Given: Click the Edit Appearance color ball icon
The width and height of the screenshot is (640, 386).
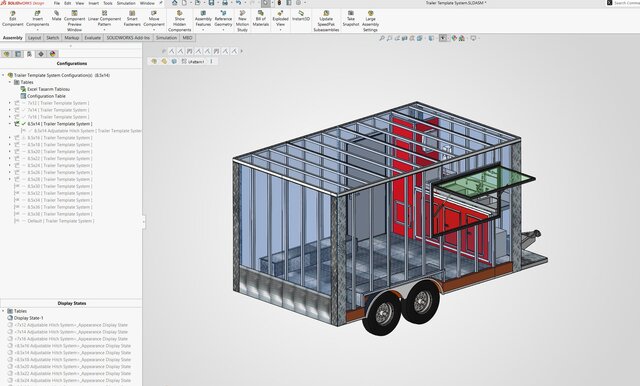Looking at the screenshot, I should 454,38.
